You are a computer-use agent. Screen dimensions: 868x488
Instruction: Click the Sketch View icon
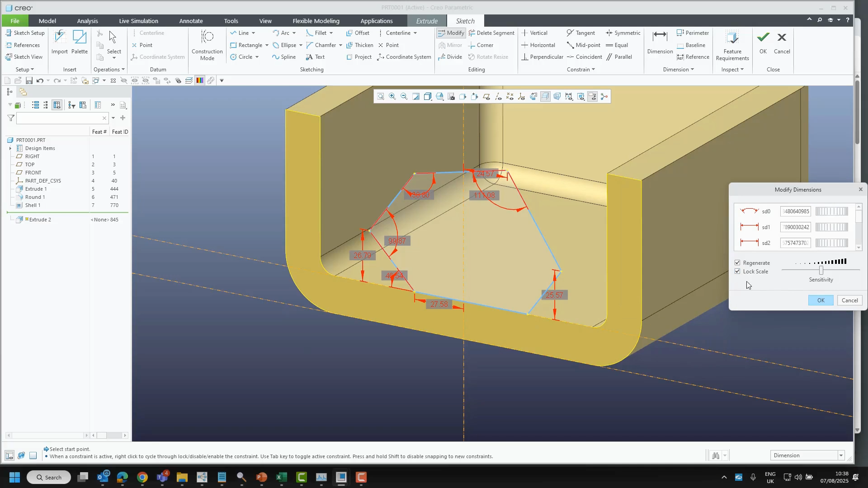pyautogui.click(x=9, y=57)
